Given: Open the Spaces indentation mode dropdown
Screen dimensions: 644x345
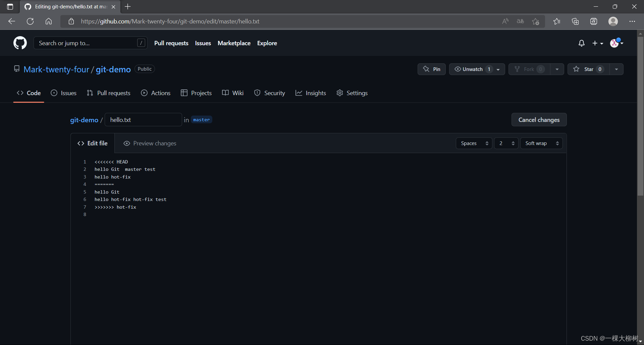Looking at the screenshot, I should tap(474, 143).
